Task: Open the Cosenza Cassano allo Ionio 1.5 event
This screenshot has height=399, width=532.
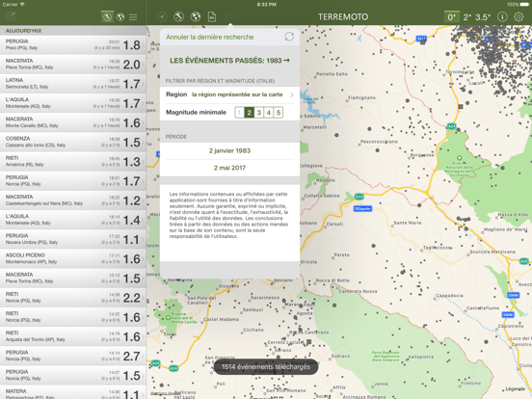Action: pos(73,143)
